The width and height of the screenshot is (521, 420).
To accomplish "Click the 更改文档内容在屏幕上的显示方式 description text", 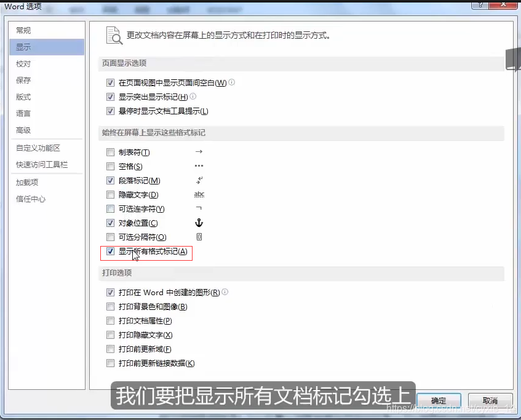I will [x=229, y=35].
